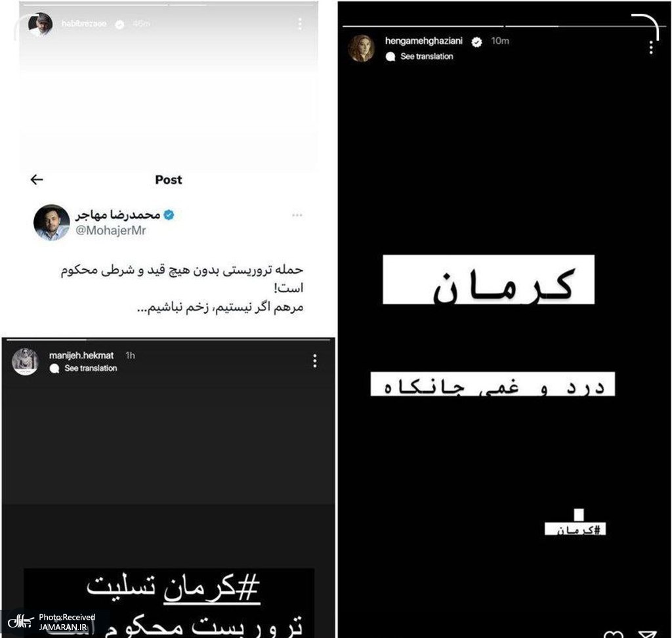The height and width of the screenshot is (638, 672).
Task: Click verified badge next to hengamehghaziani
Action: click(x=476, y=41)
